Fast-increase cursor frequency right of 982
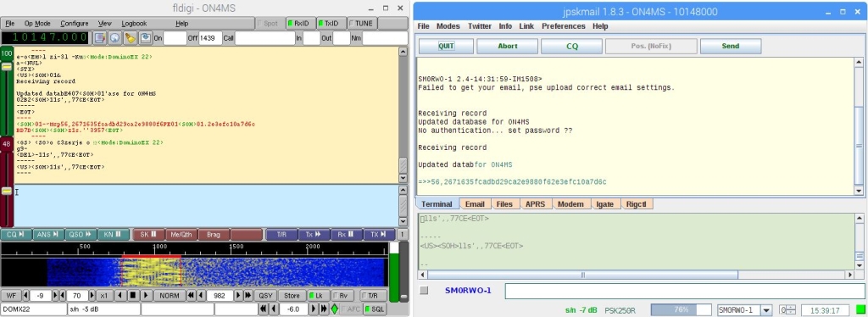The image size is (868, 317). point(248,296)
